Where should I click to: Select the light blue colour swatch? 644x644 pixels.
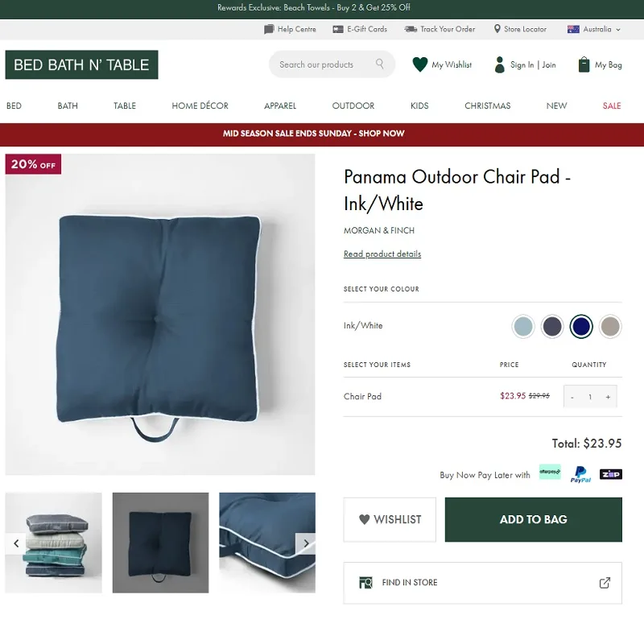pyautogui.click(x=523, y=326)
